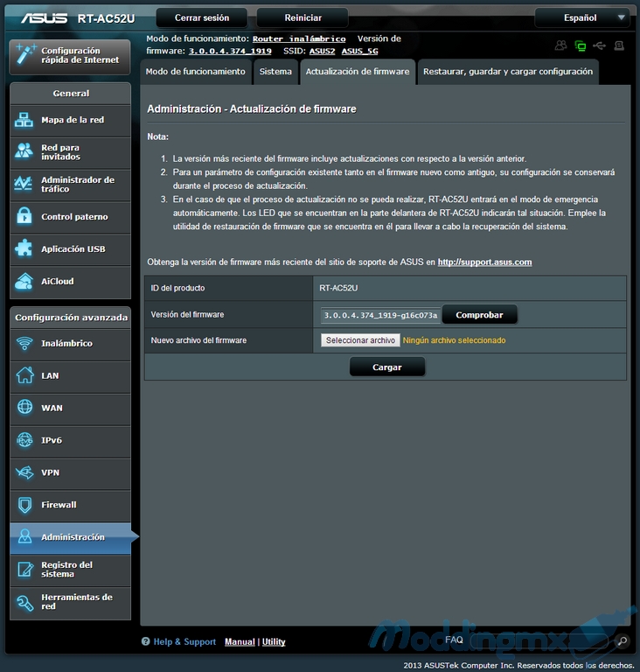Screen dimensions: 640x672
Task: Click the VPN icon
Action: [x=24, y=472]
